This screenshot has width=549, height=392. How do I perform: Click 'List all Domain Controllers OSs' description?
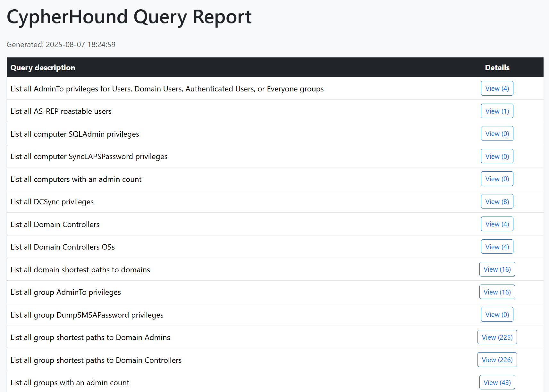coord(63,247)
